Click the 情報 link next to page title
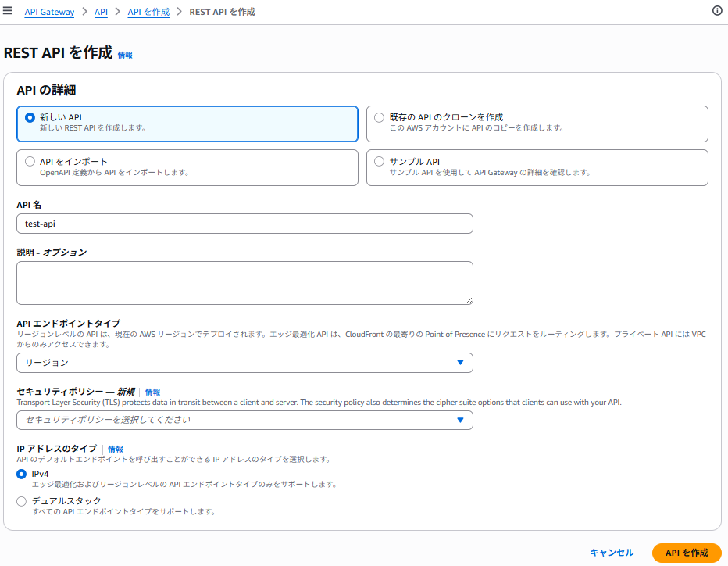Screen dimensions: 728x566 point(125,55)
